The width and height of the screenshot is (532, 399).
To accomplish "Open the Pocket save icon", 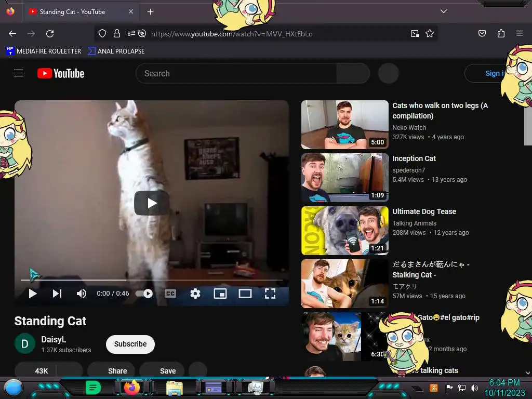I will pos(482,33).
